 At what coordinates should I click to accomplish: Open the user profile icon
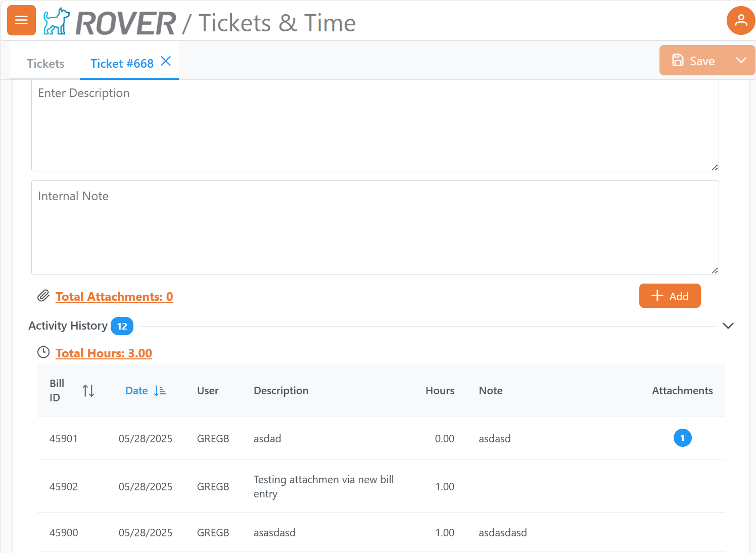(740, 21)
